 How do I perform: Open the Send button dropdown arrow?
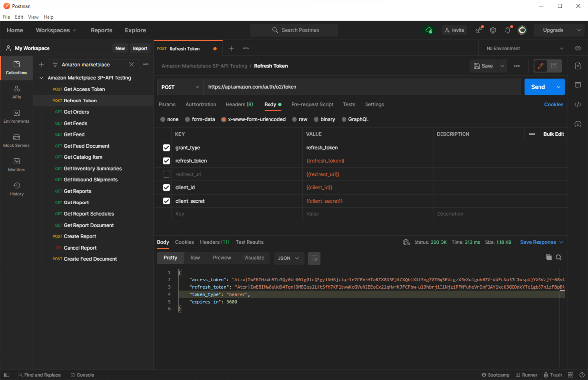pyautogui.click(x=558, y=87)
